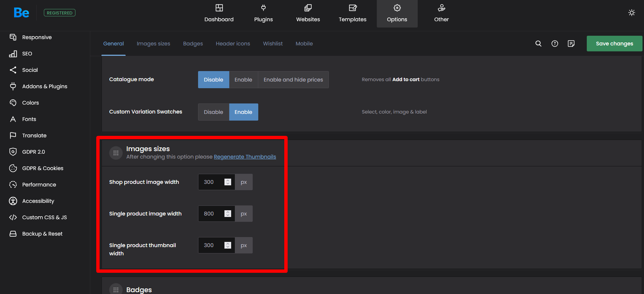
Task: Open the Regenerate Thumbnails link
Action: point(245,157)
